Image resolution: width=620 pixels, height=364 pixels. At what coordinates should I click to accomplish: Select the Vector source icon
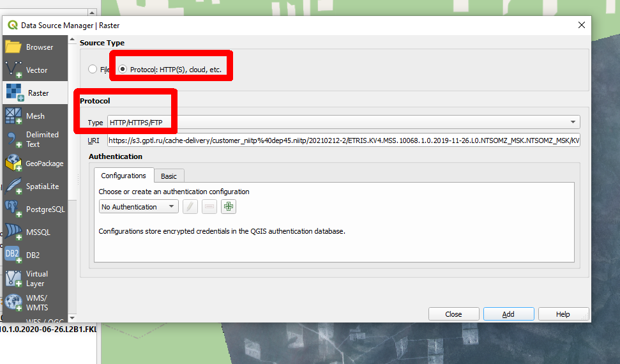click(x=13, y=70)
